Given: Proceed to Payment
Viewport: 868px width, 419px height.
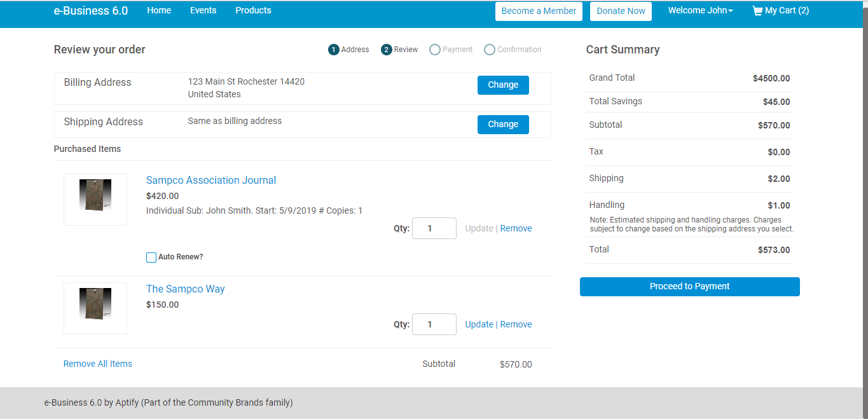Looking at the screenshot, I should 689,286.
